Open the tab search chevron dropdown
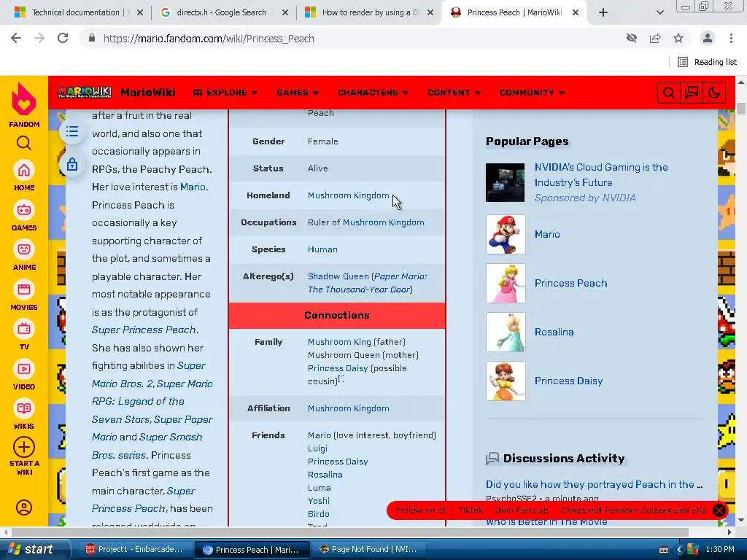Image resolution: width=747 pixels, height=560 pixels. pos(659,12)
